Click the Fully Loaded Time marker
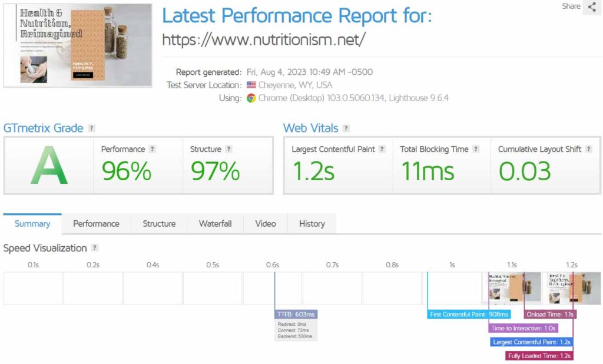The height and width of the screenshot is (364, 603). tap(539, 356)
